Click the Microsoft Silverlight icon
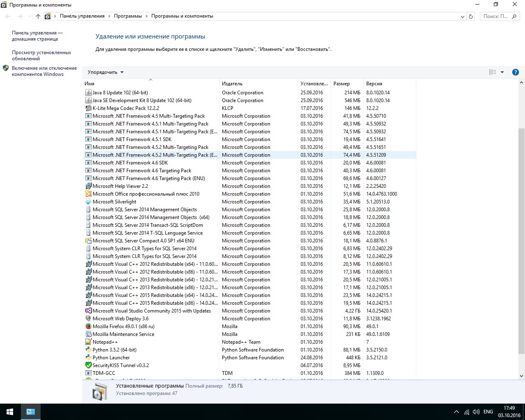The width and height of the screenshot is (525, 420). [x=88, y=202]
